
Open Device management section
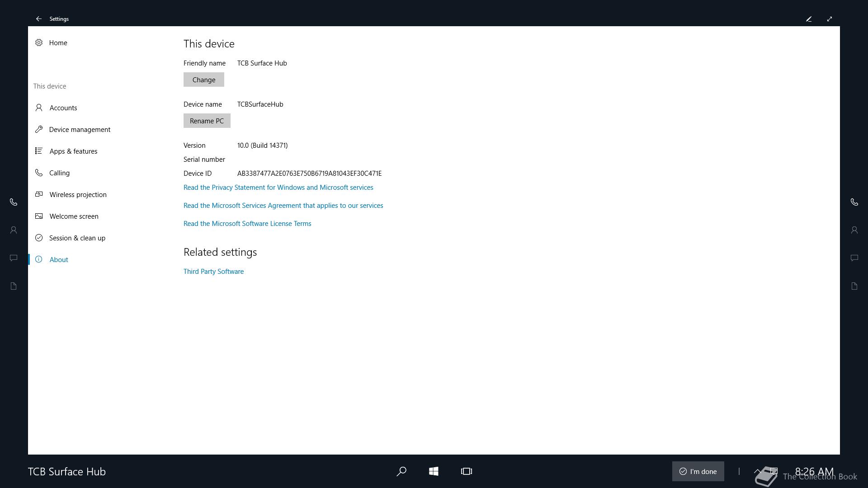coord(80,129)
